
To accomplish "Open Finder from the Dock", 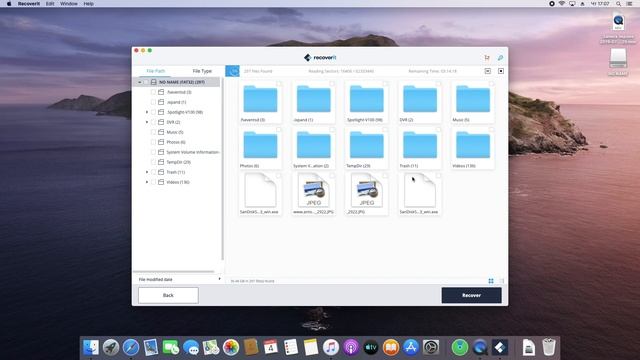I will pos(91,347).
